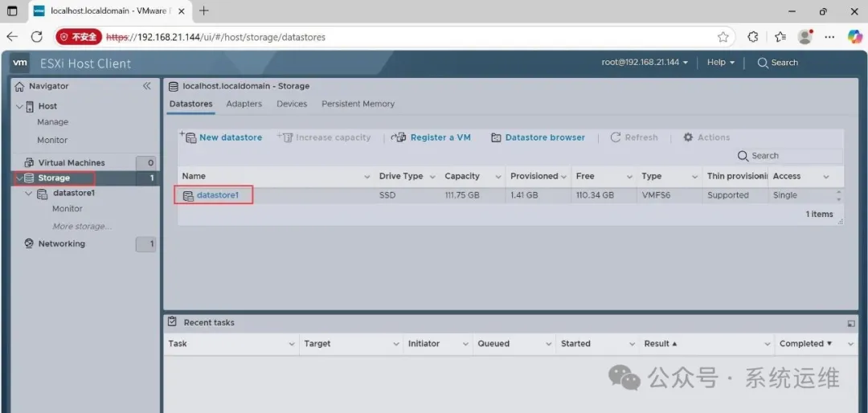The height and width of the screenshot is (413, 868).
Task: Open Access column dropdown arrow
Action: click(826, 177)
